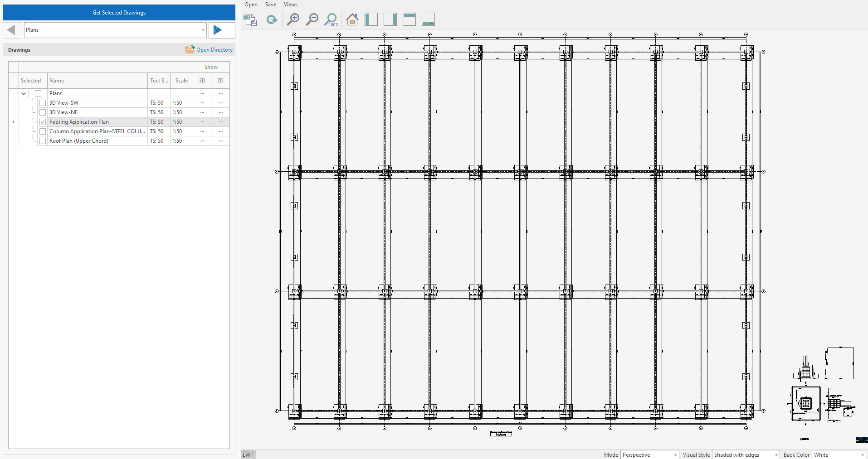Open the Plans category dropdown
This screenshot has height=459, width=868.
click(x=203, y=30)
